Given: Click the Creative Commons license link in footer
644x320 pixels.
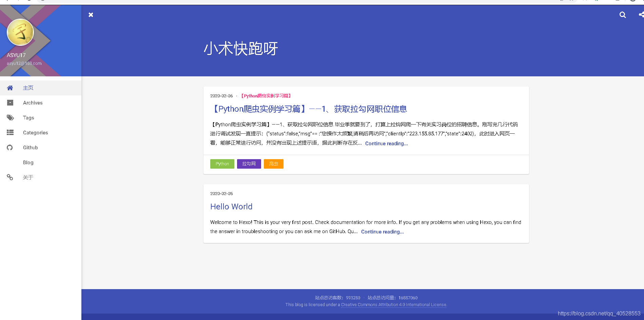Looking at the screenshot, I should tap(393, 304).
